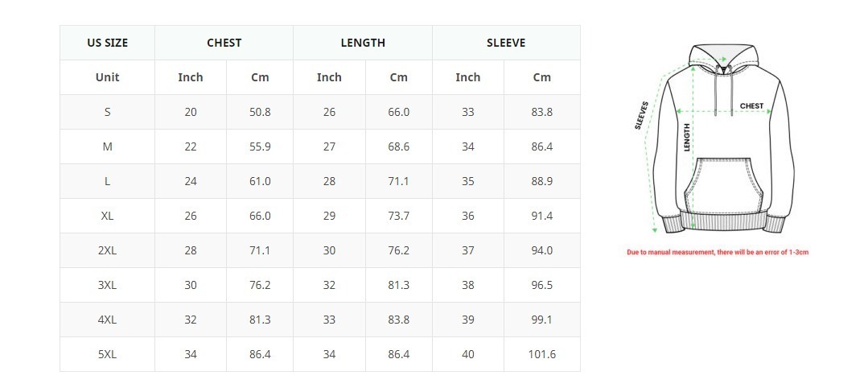Click the Unit row label cell
The width and height of the screenshot is (868, 392).
click(x=107, y=77)
